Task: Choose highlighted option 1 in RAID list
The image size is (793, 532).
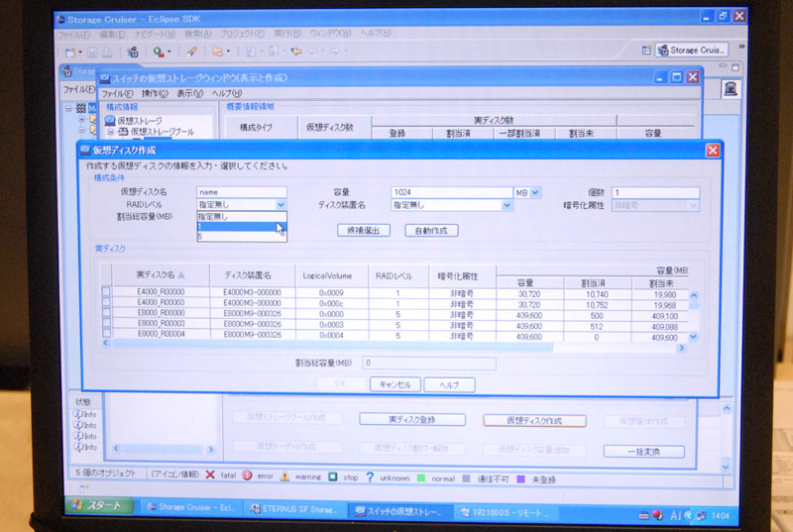Action: (242, 227)
